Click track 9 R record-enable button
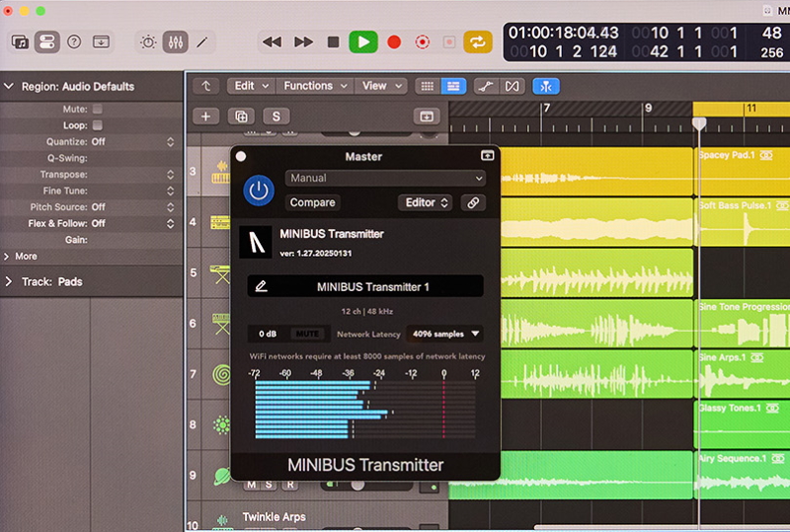Image resolution: width=790 pixels, height=532 pixels. tap(290, 485)
